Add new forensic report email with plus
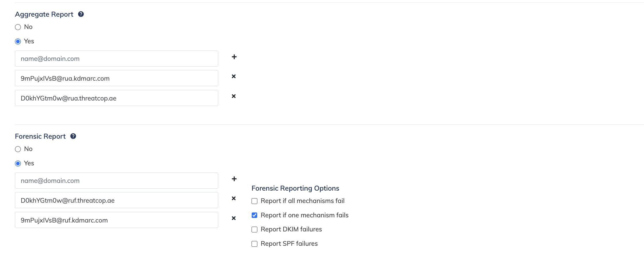This screenshot has height=263, width=644. [x=234, y=179]
